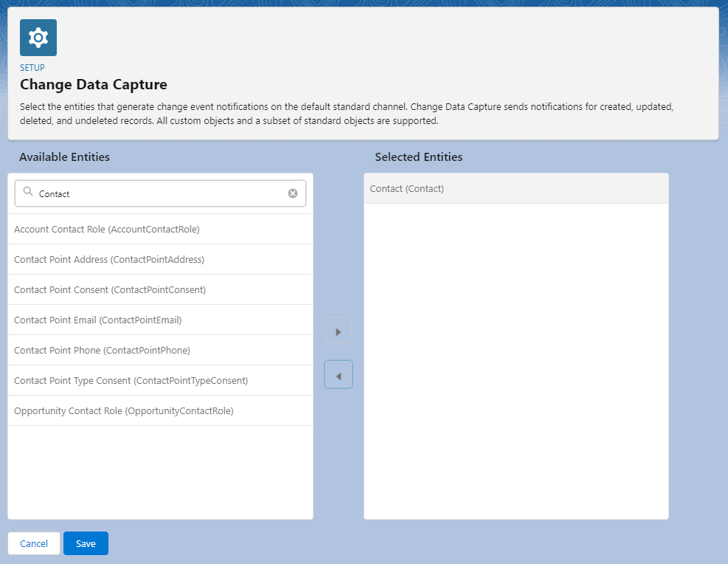This screenshot has height=564, width=728.
Task: Clear the Contact search text
Action: click(x=293, y=193)
